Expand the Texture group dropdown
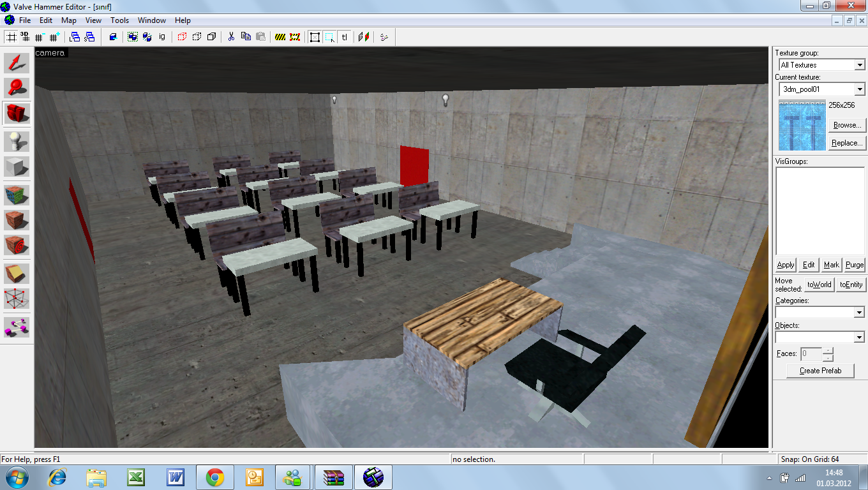Screen dimensions: 868x490 (x=859, y=65)
